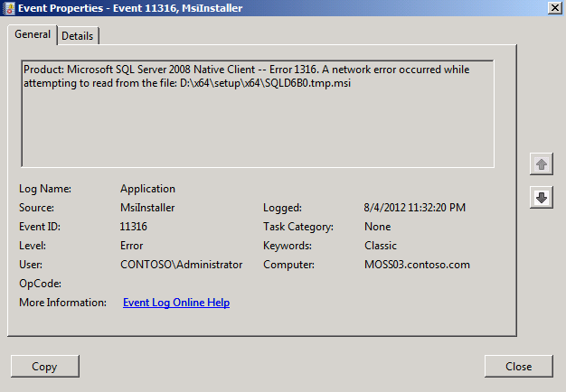
Task: Select the Event ID value '11316'
Action: coord(133,227)
